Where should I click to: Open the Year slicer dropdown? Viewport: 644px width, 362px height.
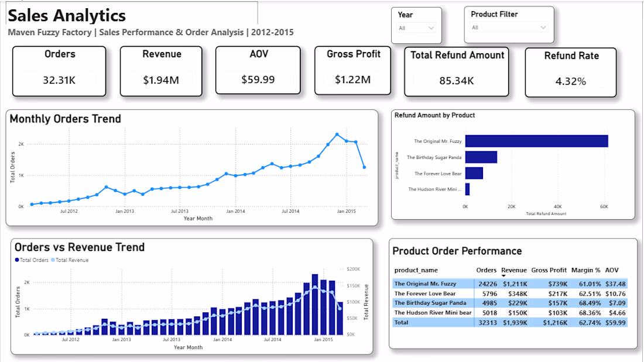coord(416,28)
